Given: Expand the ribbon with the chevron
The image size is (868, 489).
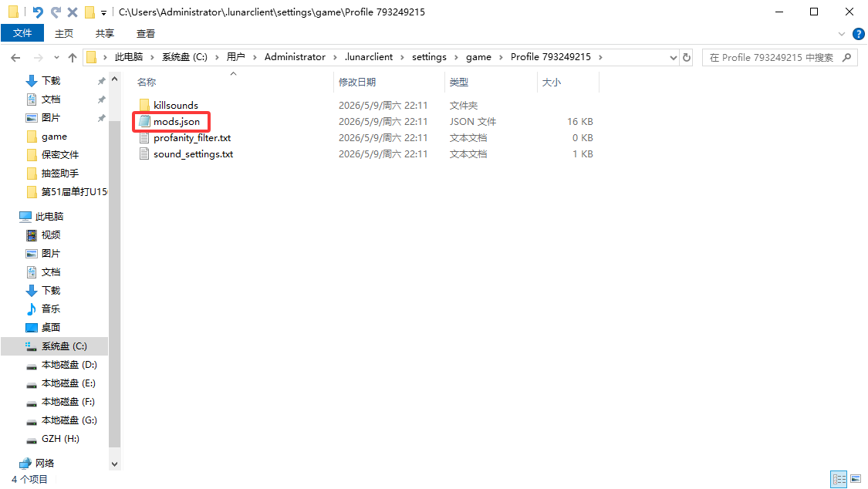Looking at the screenshot, I should click(x=842, y=34).
